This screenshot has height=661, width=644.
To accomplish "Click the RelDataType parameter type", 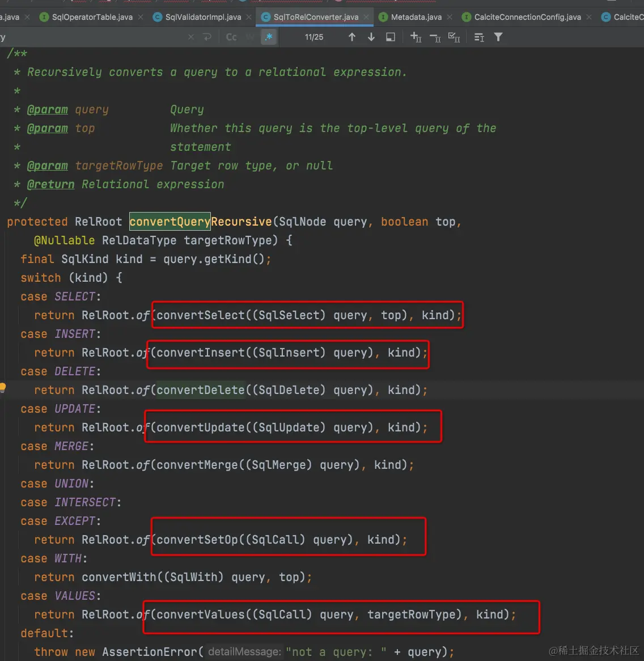I will click(139, 240).
